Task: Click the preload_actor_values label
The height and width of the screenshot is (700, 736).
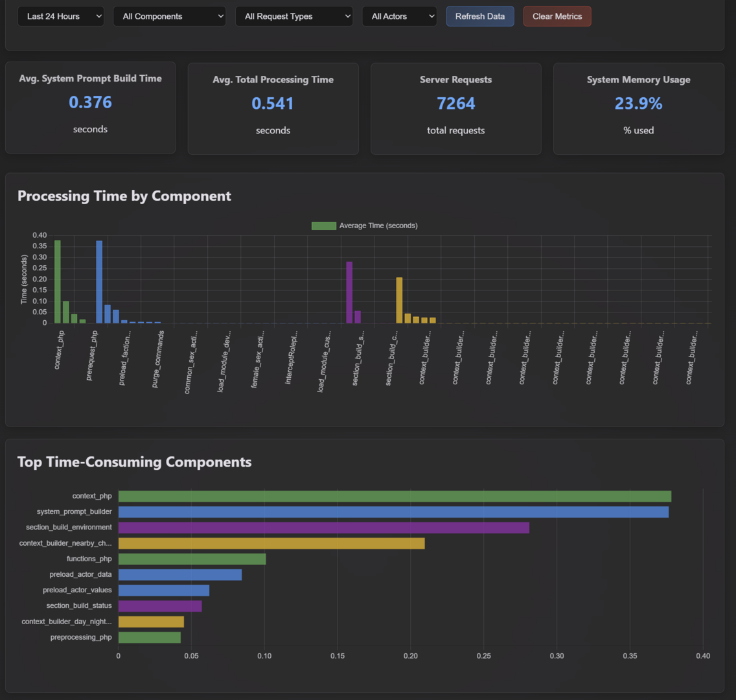Action: tap(77, 590)
